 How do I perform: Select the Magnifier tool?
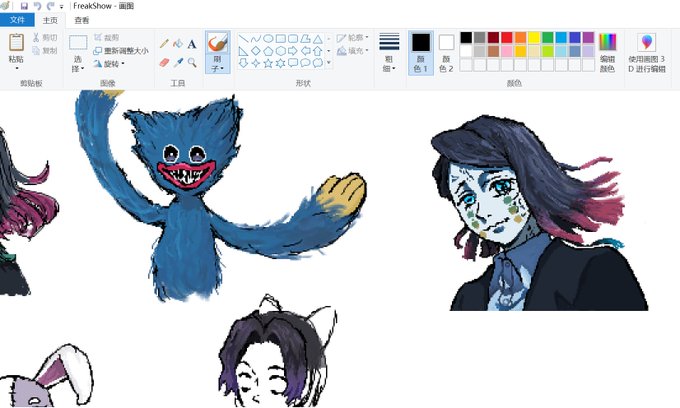tap(192, 62)
